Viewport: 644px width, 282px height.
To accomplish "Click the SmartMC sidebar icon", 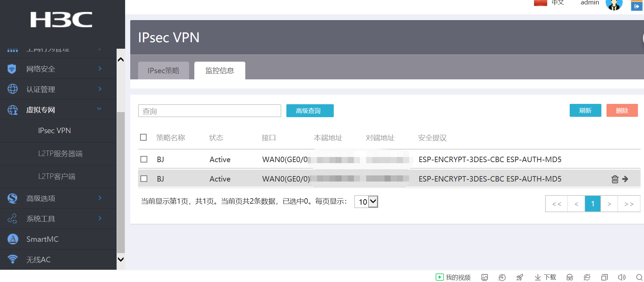I will pos(13,239).
